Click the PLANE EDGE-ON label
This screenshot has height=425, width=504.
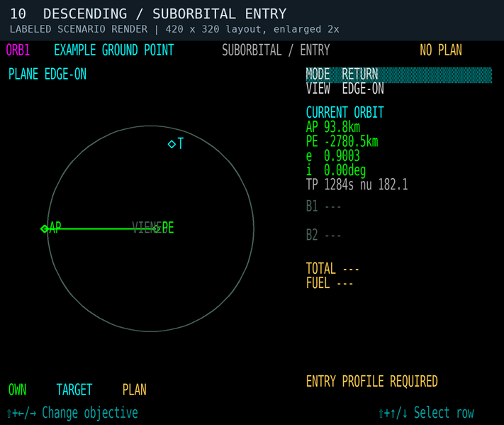[47, 74]
